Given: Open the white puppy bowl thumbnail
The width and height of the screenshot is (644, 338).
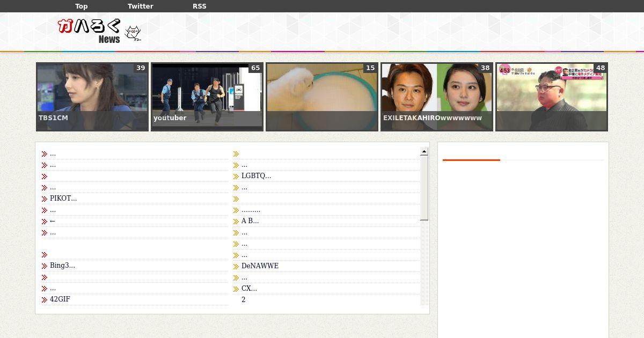Looking at the screenshot, I should pyautogui.click(x=322, y=97).
